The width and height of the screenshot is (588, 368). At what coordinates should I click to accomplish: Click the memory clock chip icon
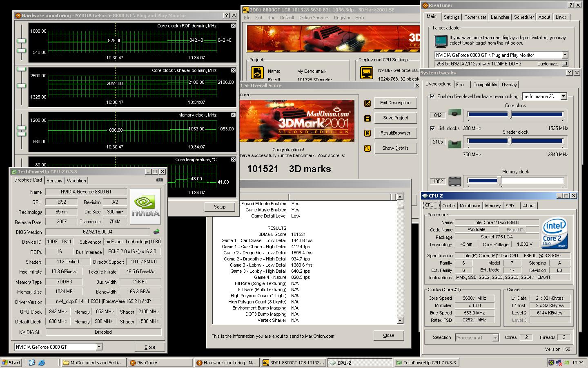click(454, 181)
